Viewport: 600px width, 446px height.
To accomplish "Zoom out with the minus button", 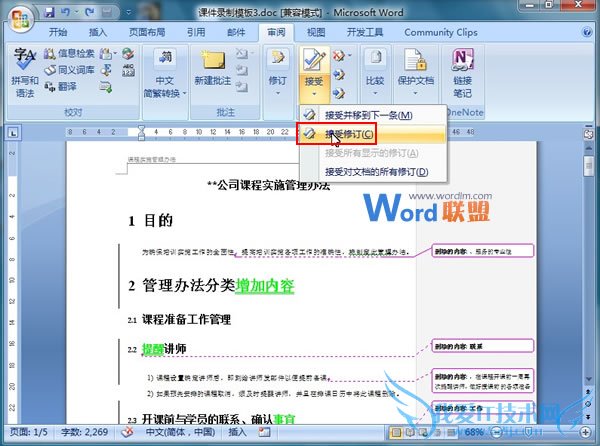I will (496, 432).
